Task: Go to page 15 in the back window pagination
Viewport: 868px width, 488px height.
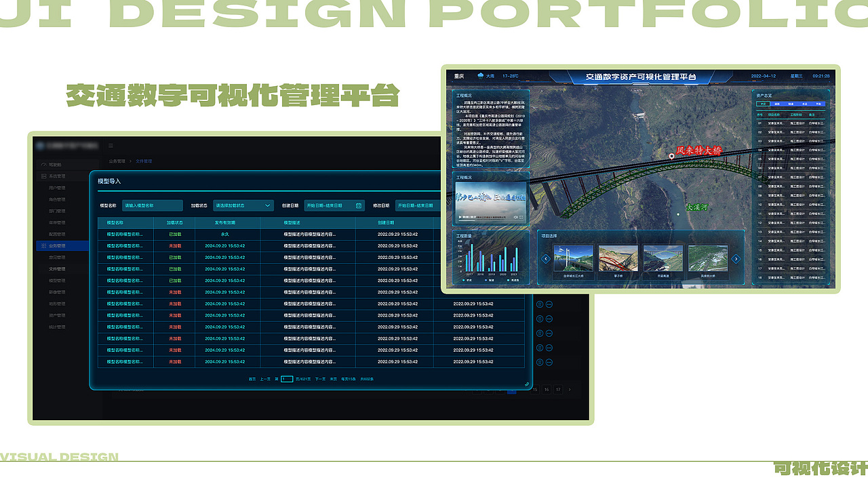Action: pos(535,390)
